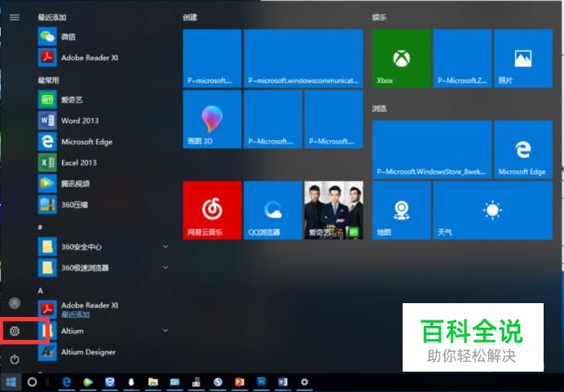Click the # alphabet header

(40, 227)
